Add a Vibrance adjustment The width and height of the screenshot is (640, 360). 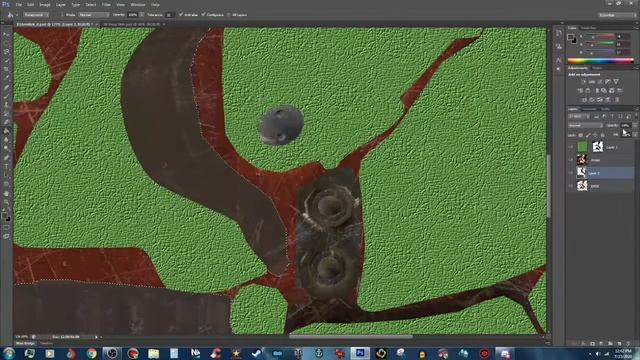pyautogui.click(x=616, y=82)
